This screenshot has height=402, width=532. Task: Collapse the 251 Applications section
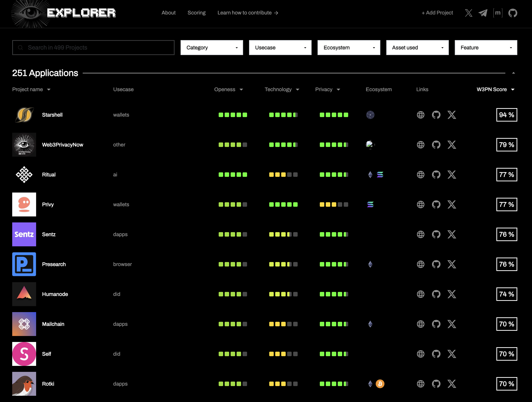click(513, 73)
